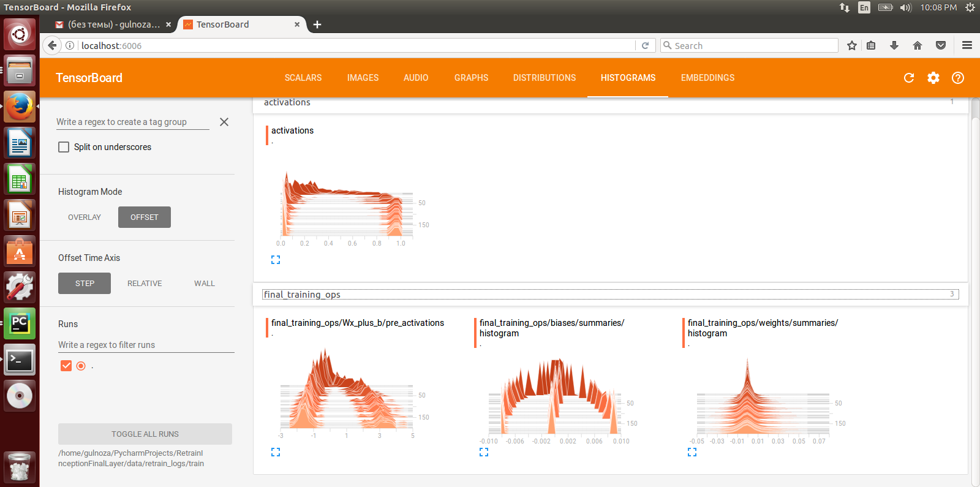Screen dimensions: 980x487
Task: Open the sound volume indicator
Action: click(x=906, y=7)
